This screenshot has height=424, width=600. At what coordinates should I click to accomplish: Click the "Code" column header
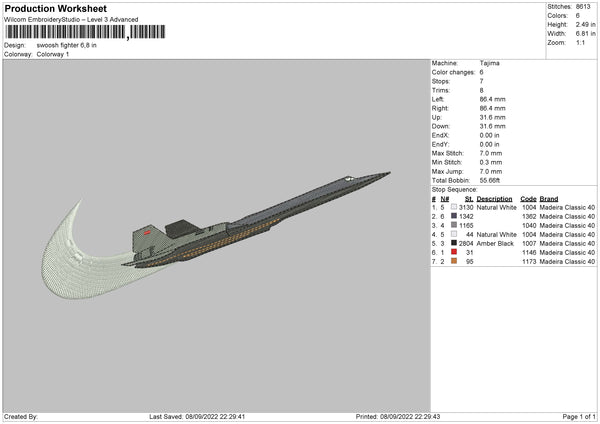coord(528,199)
